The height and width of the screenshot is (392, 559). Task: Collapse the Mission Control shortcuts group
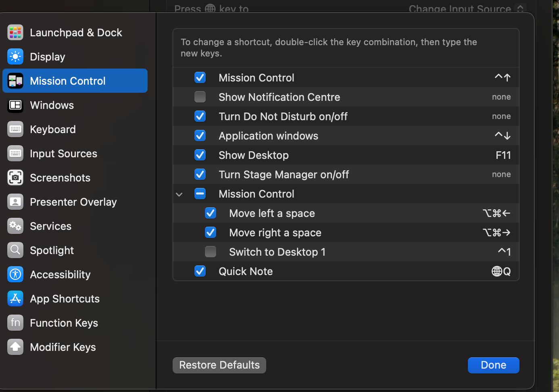tap(179, 194)
